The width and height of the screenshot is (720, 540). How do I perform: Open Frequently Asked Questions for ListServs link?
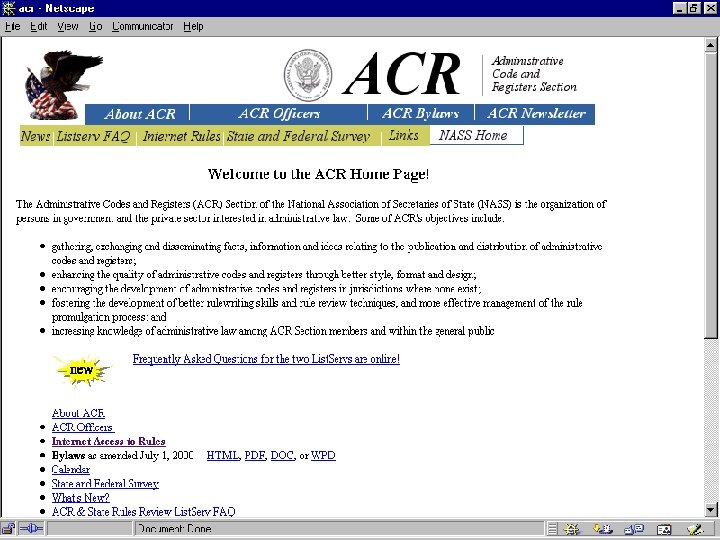click(x=266, y=359)
